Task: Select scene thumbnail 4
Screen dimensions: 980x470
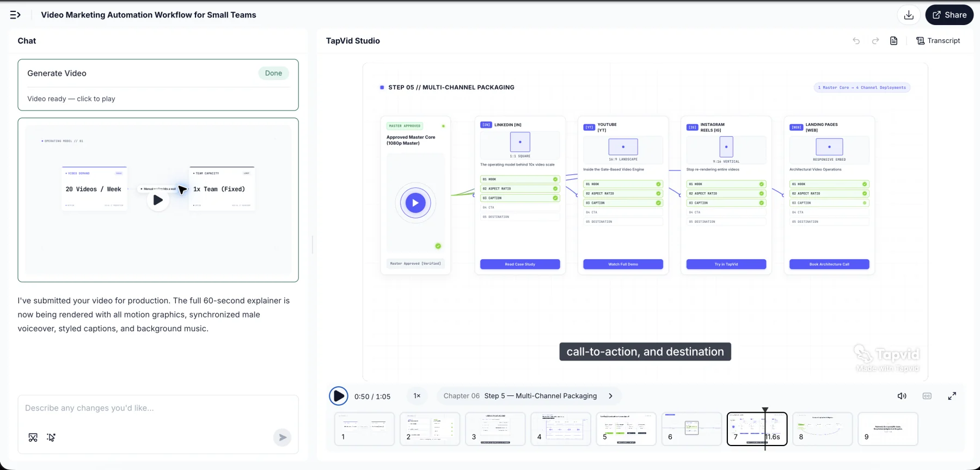Action: [x=561, y=429]
